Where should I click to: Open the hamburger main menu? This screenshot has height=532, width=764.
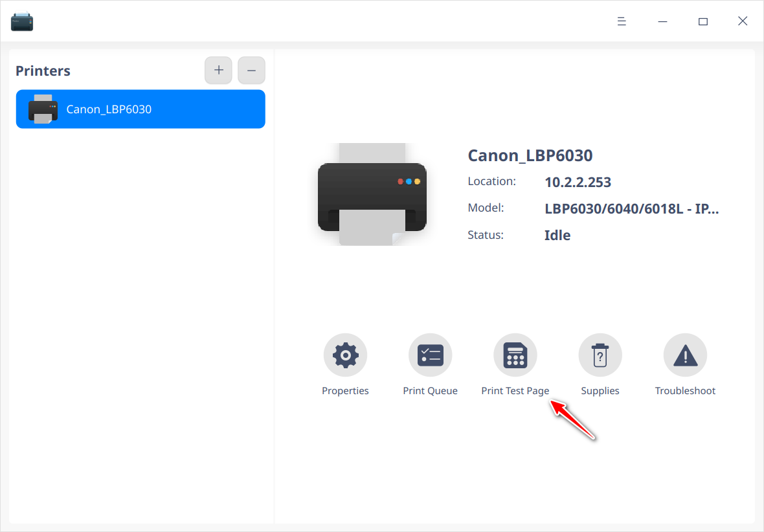coord(622,21)
